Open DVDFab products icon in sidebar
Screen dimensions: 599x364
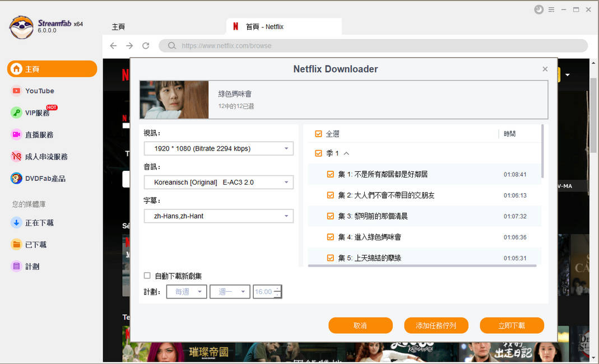(x=16, y=179)
